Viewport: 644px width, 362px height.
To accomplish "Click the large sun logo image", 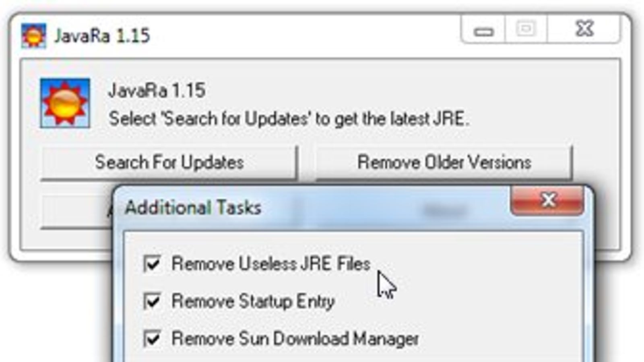I will click(65, 103).
